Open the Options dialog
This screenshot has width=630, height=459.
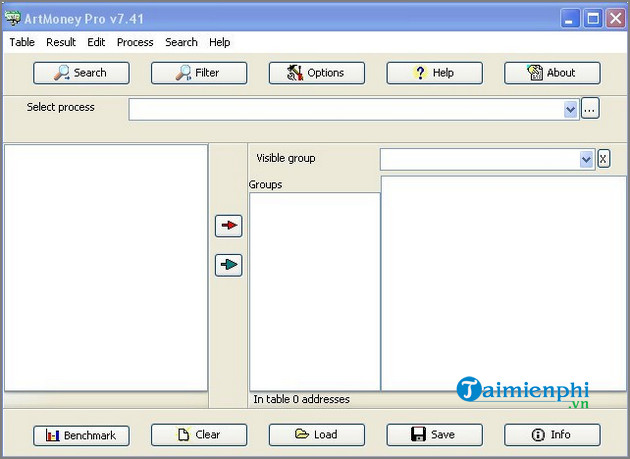point(317,73)
